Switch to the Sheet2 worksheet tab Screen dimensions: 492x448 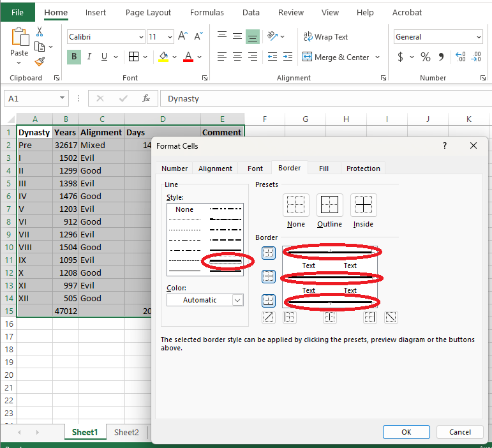click(126, 432)
